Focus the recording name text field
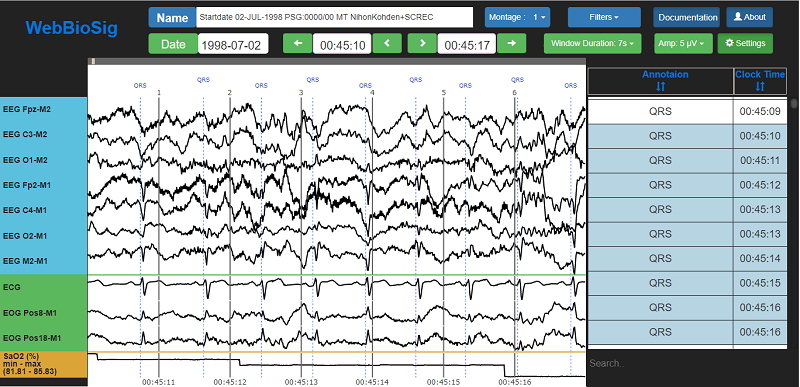Screen dimensions: 800x387 coord(334,17)
